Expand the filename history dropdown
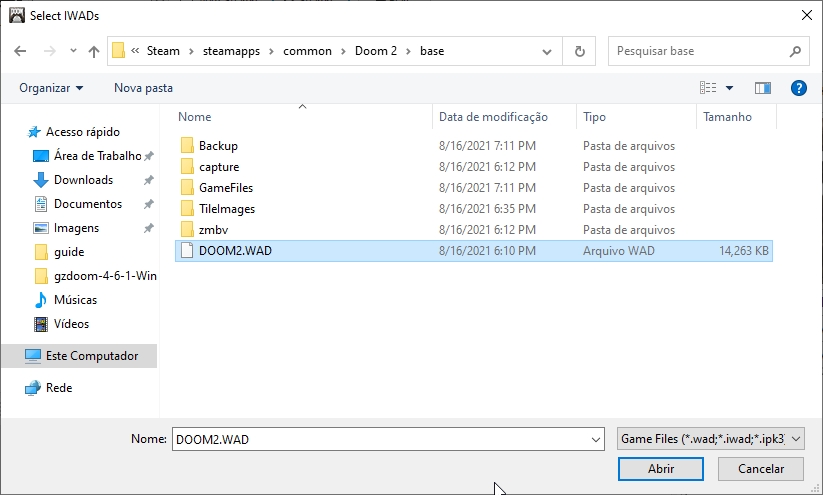 [x=596, y=439]
